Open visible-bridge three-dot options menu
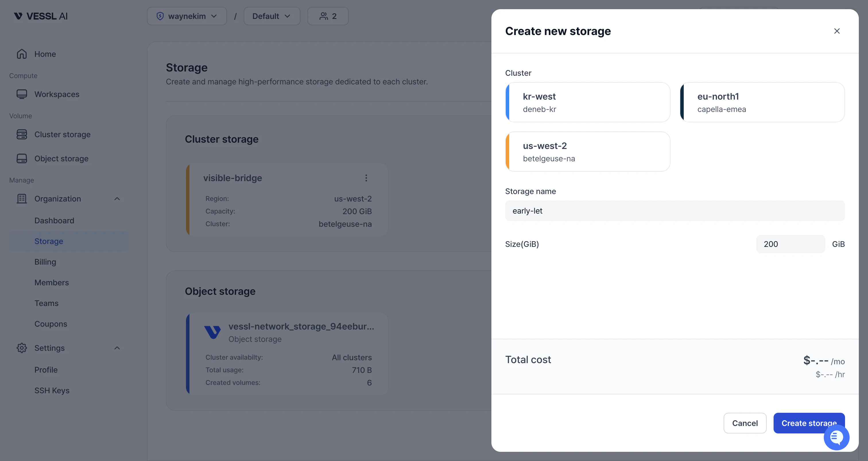 click(x=366, y=178)
